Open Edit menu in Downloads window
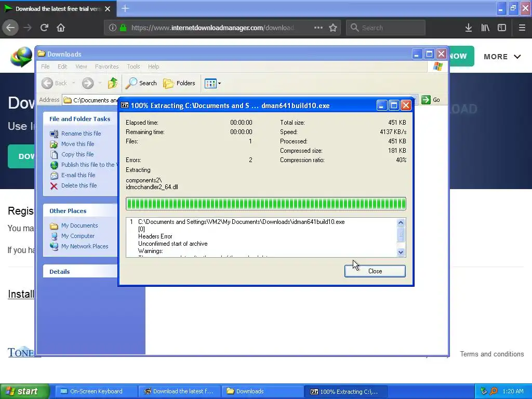The image size is (532, 399). tap(62, 66)
